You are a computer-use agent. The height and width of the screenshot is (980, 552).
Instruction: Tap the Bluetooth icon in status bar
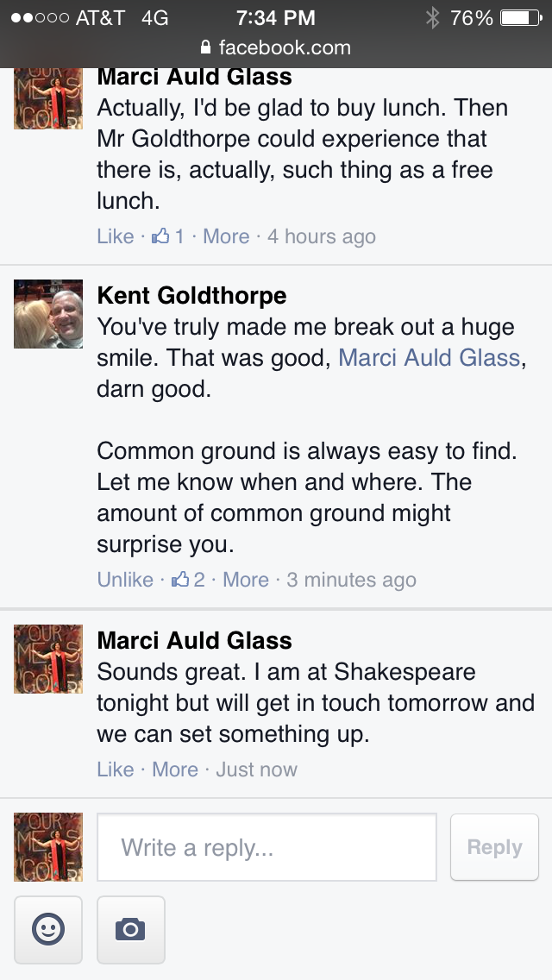click(432, 17)
